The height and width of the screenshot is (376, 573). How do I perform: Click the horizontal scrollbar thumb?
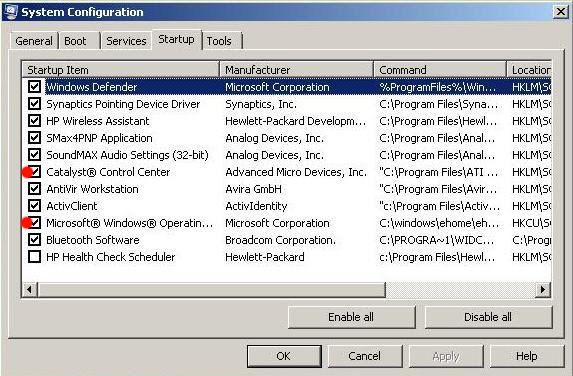point(211,290)
